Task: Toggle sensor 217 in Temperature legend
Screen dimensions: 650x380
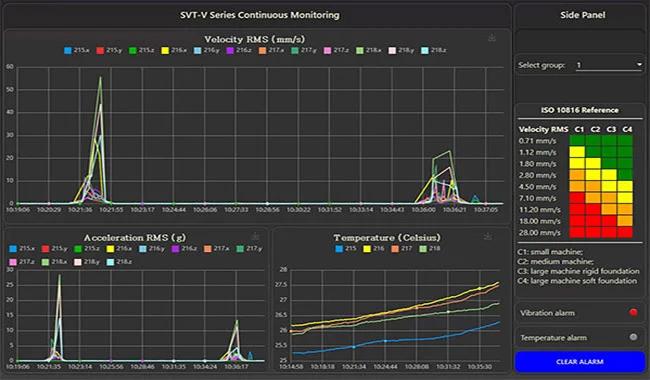Action: click(x=402, y=249)
